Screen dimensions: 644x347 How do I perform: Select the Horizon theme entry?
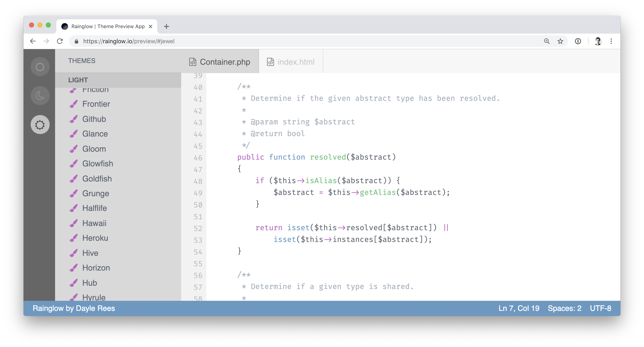[x=95, y=268]
